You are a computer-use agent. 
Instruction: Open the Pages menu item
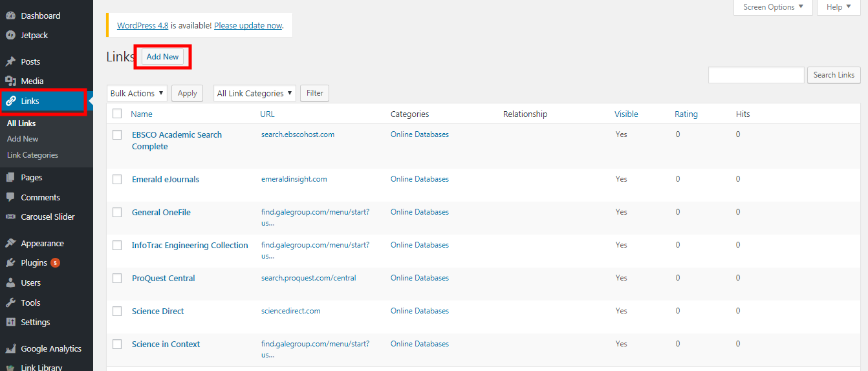point(31,177)
